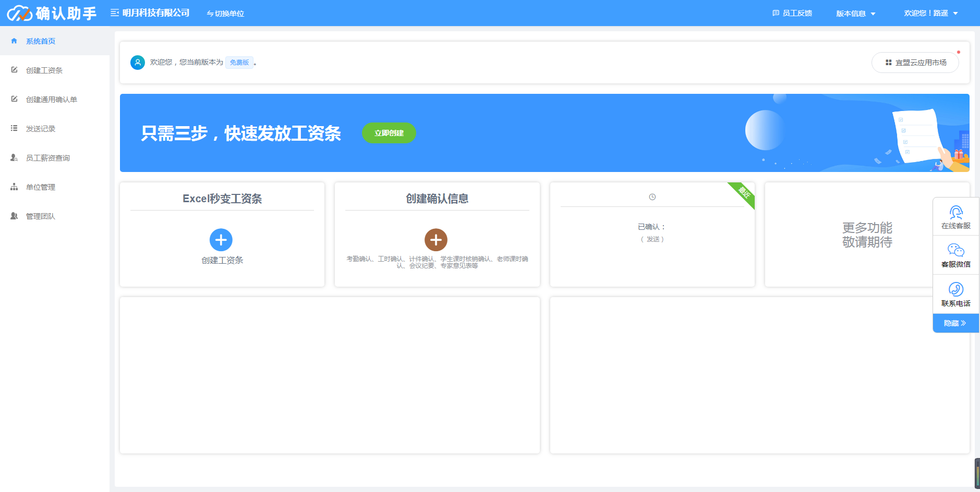The width and height of the screenshot is (980, 492).
Task: Collapse service panel with 隐藏 button
Action: [x=955, y=323]
